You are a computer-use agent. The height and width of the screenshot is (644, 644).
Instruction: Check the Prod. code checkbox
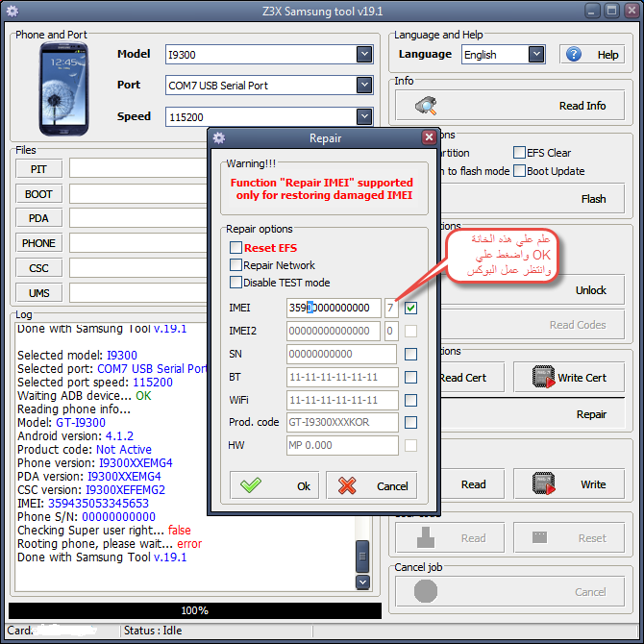410,422
